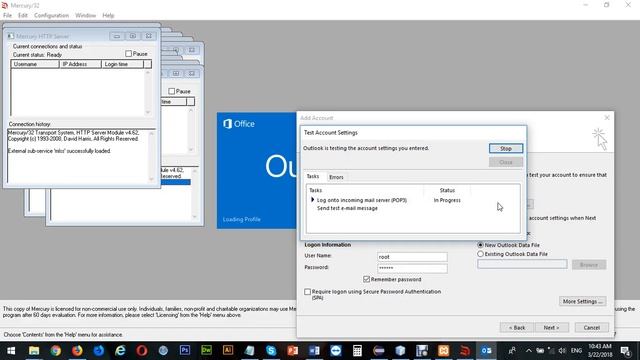Launch Google Chrome from the taskbar
This screenshot has width=640, height=360.
[56, 351]
